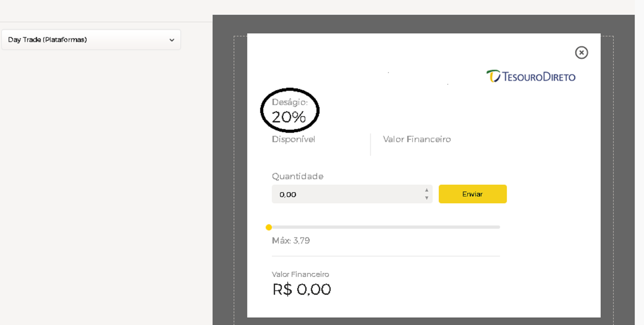The height and width of the screenshot is (325, 644).
Task: Click Valor Financeiro beside Disponível
Action: tap(417, 139)
